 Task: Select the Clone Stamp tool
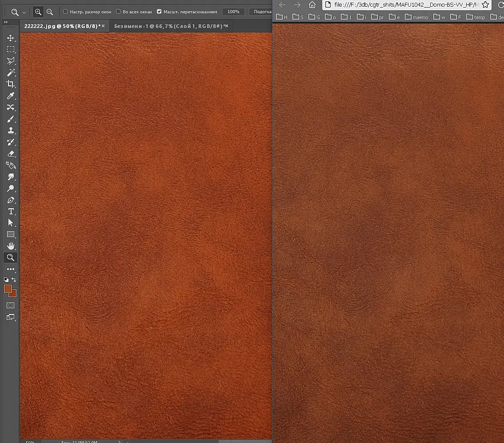(11, 131)
